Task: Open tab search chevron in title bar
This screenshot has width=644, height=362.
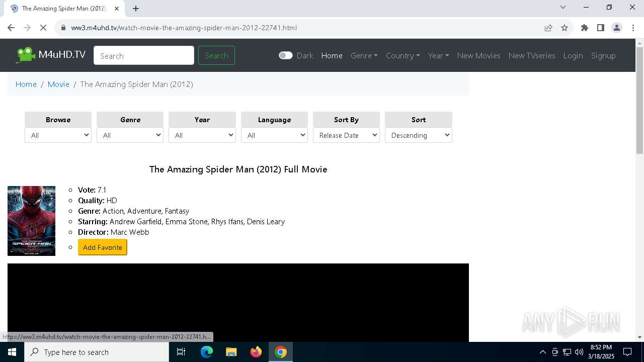Action: [563, 7]
